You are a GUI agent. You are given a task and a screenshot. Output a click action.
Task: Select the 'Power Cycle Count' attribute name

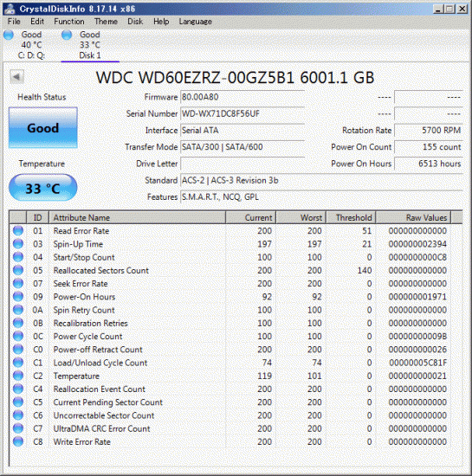(x=87, y=337)
